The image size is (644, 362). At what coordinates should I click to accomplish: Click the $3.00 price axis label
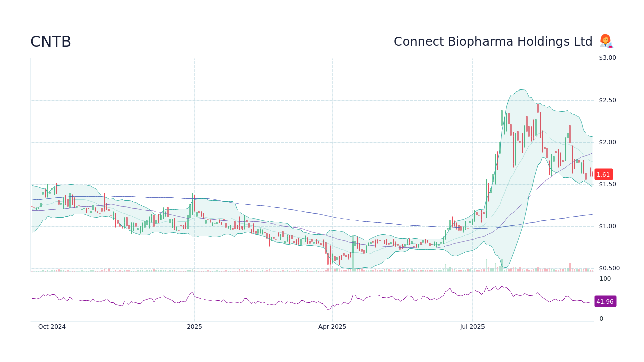click(x=606, y=57)
